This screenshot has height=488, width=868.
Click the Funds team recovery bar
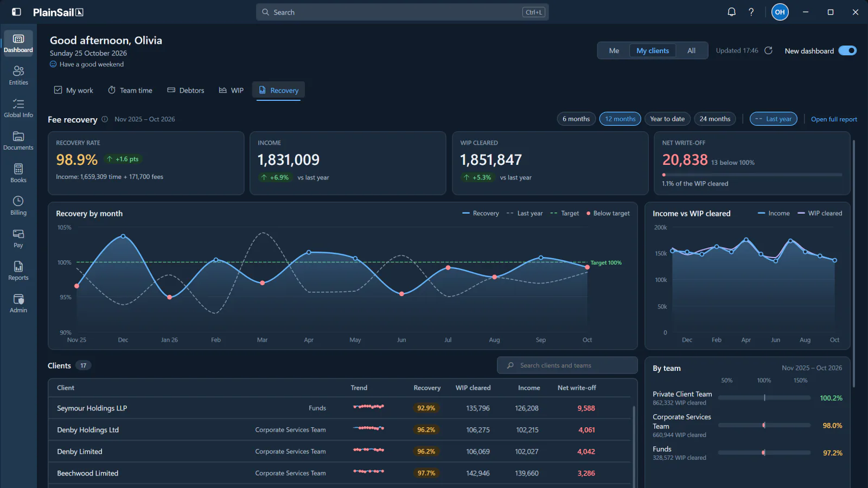[x=764, y=452]
